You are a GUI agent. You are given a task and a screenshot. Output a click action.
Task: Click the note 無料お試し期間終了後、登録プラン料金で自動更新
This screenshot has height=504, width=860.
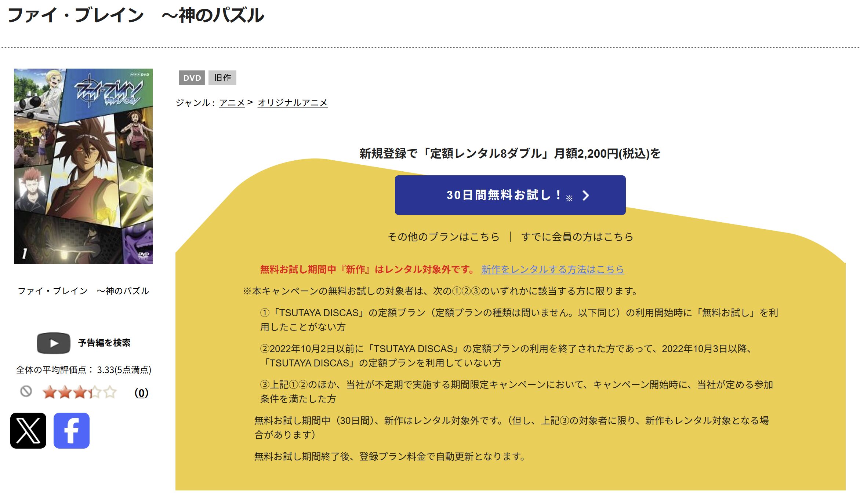pos(390,457)
